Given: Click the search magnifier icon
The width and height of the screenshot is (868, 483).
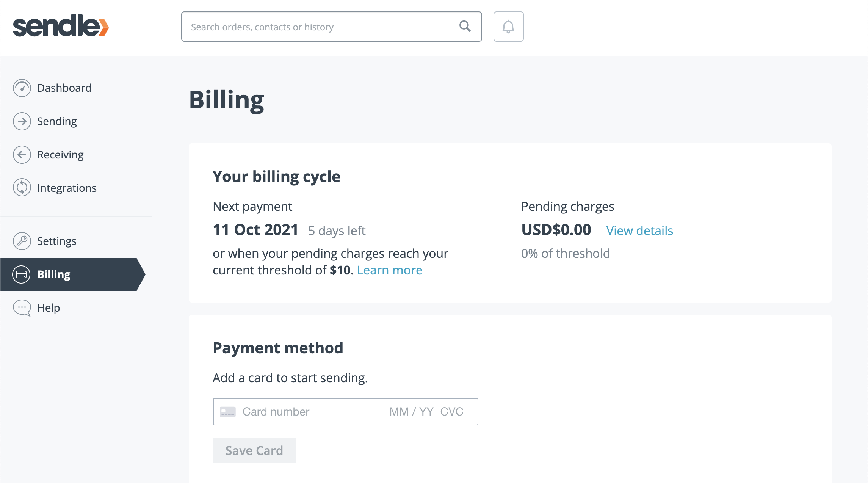Looking at the screenshot, I should [x=465, y=27].
